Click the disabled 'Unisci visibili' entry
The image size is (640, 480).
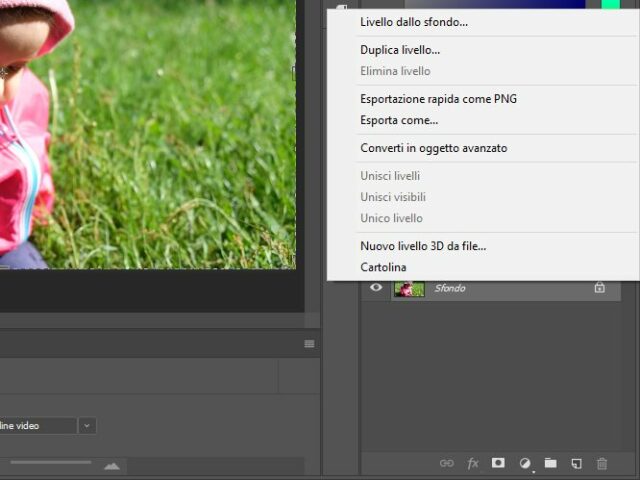pos(393,197)
